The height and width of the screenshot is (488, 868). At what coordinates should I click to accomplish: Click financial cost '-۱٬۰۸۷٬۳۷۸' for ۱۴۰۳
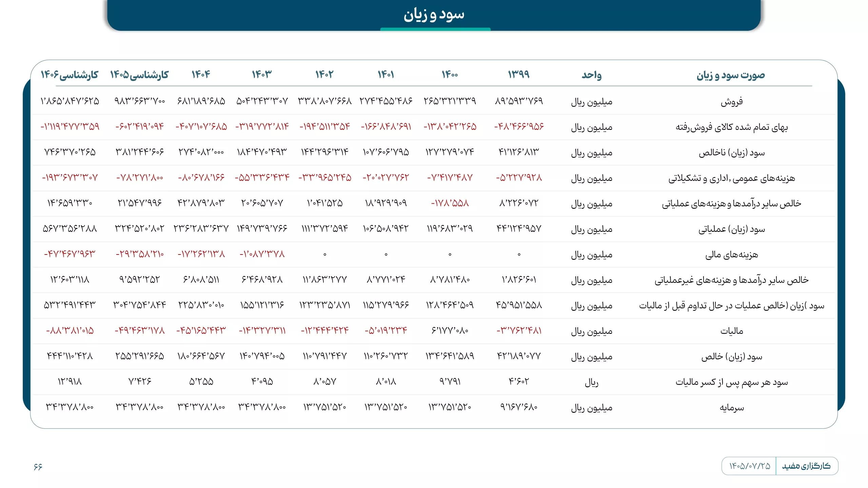coord(262,254)
